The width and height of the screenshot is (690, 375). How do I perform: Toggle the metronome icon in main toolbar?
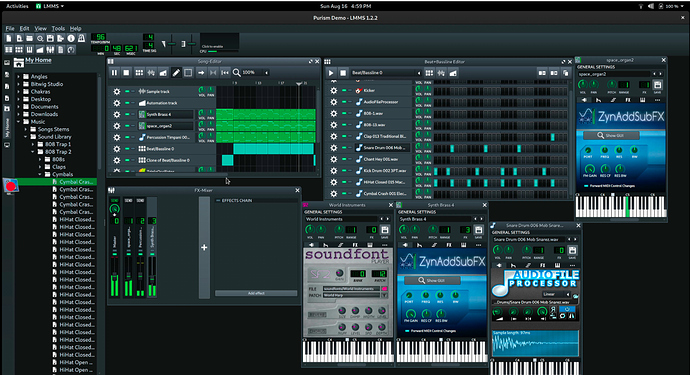point(81,39)
